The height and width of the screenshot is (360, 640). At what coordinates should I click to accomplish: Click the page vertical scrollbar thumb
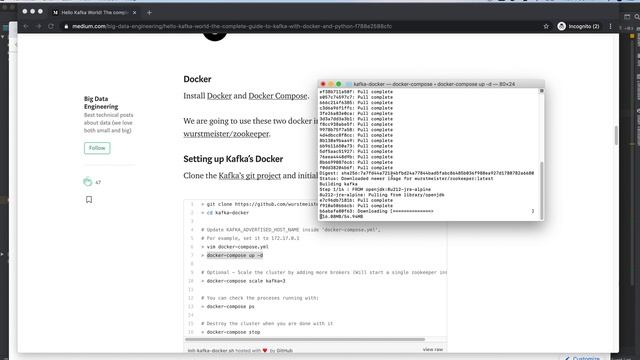pyautogui.click(x=616, y=135)
